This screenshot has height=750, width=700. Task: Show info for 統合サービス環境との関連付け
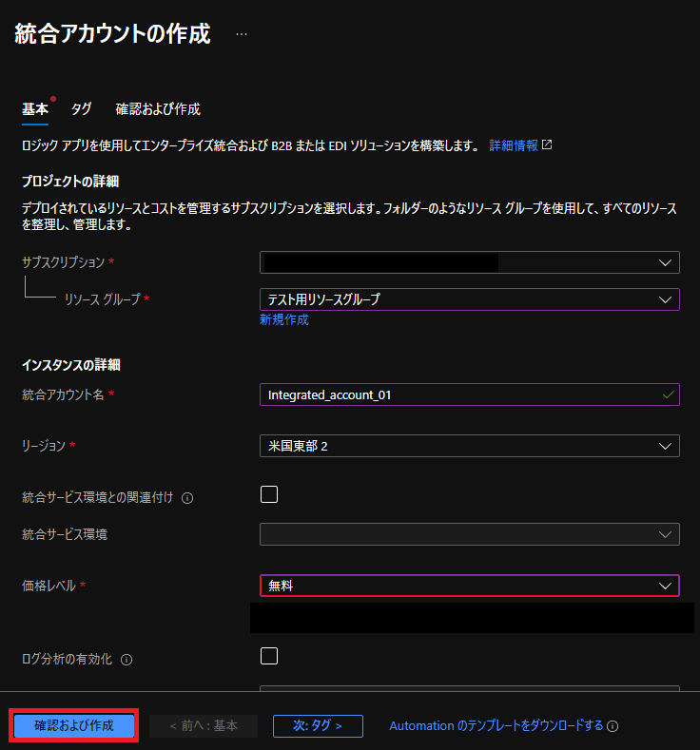click(x=187, y=498)
